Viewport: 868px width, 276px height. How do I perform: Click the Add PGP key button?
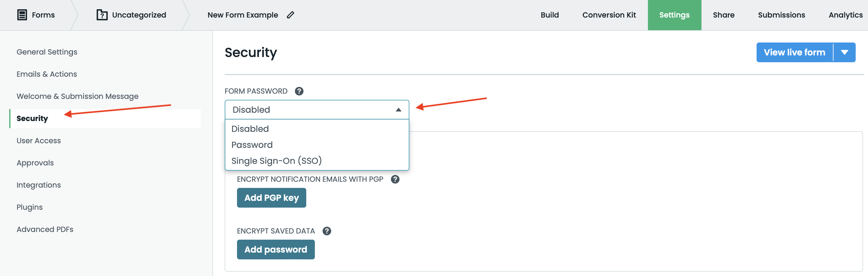(271, 198)
